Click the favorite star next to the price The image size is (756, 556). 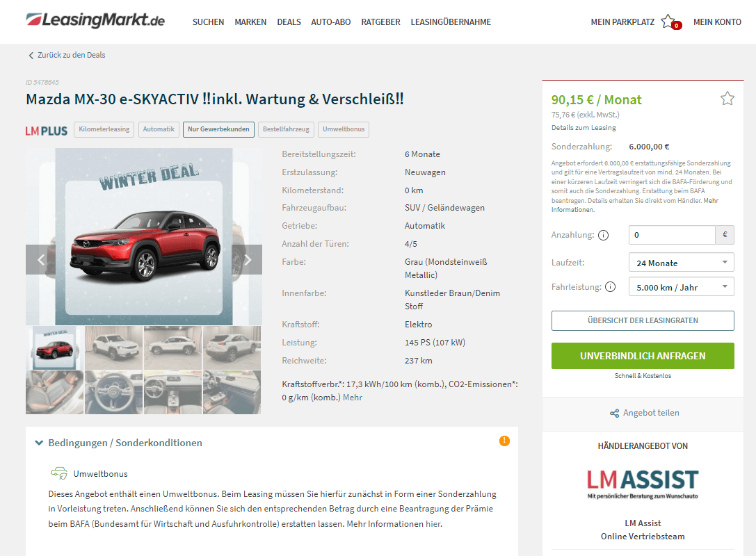click(x=727, y=99)
